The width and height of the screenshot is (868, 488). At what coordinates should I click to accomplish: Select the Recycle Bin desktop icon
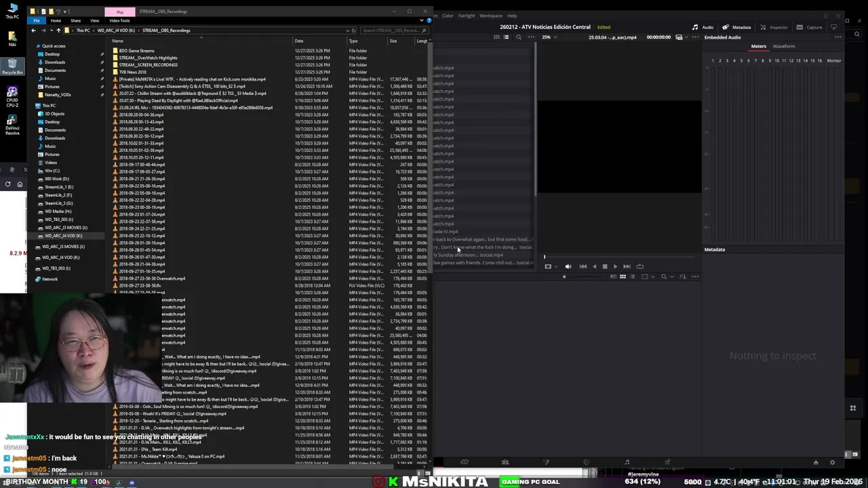coord(12,66)
